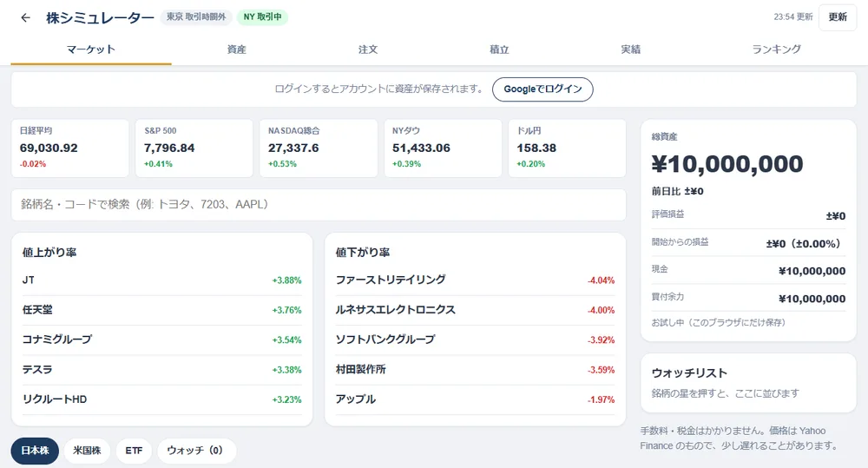Click the ¥10,000,000 total assets value

click(727, 164)
